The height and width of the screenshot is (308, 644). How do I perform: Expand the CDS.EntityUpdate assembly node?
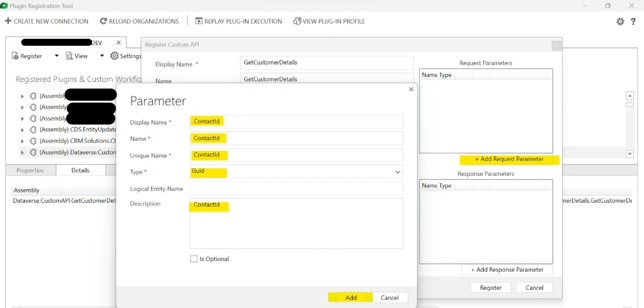tap(23, 130)
